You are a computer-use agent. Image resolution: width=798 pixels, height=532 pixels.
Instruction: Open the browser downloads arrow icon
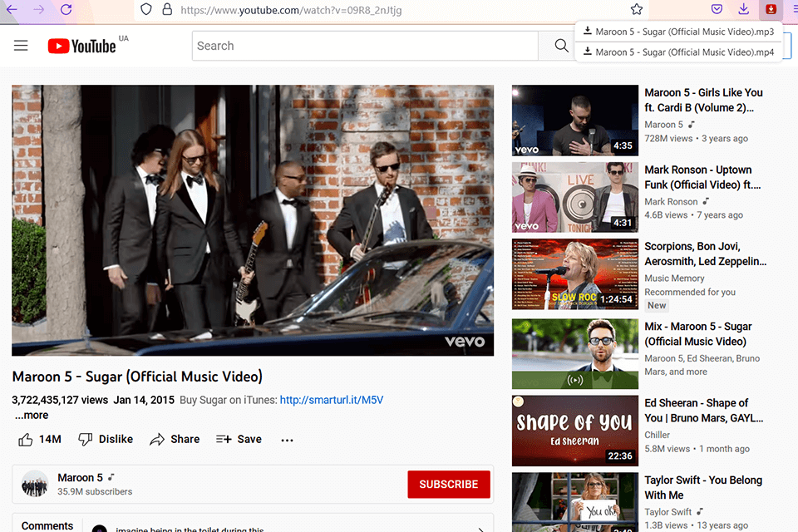tap(743, 9)
